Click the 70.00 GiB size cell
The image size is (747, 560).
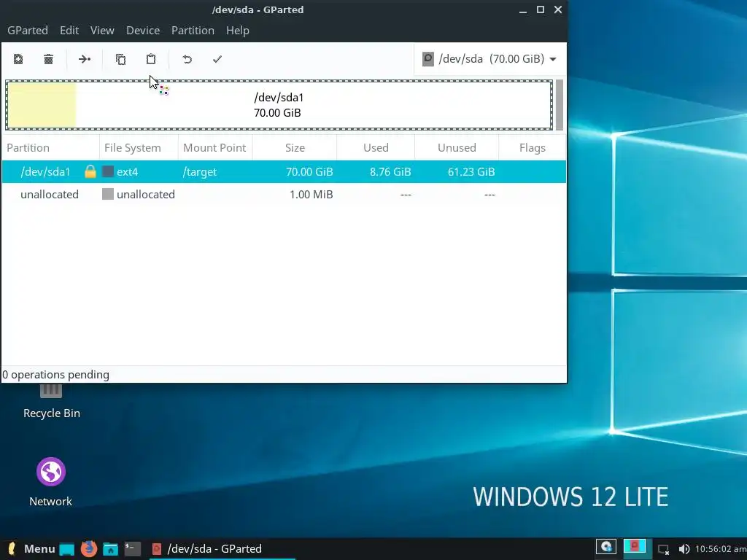pyautogui.click(x=309, y=172)
